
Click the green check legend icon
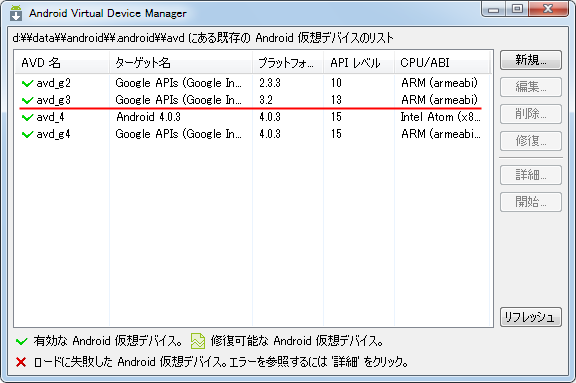pos(22,342)
